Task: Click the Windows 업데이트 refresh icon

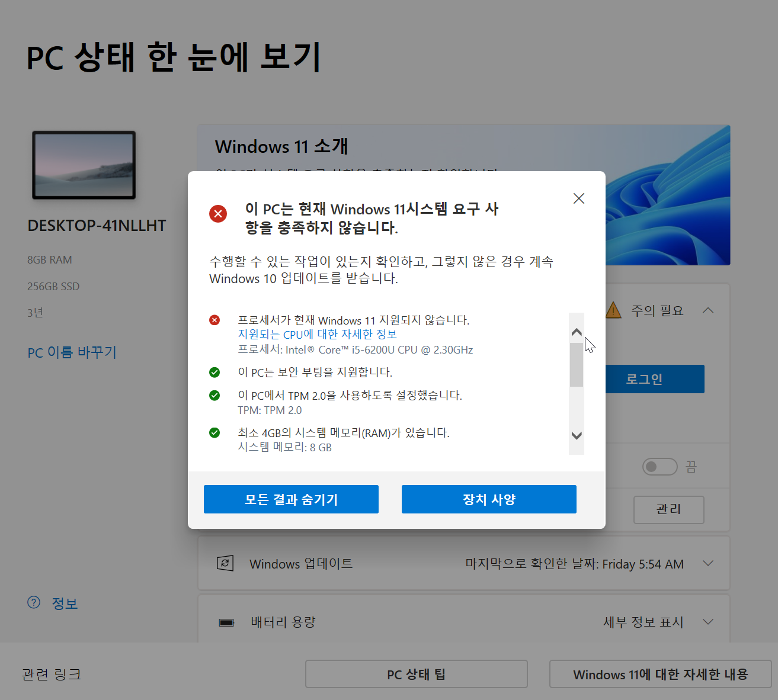Action: pos(225,563)
